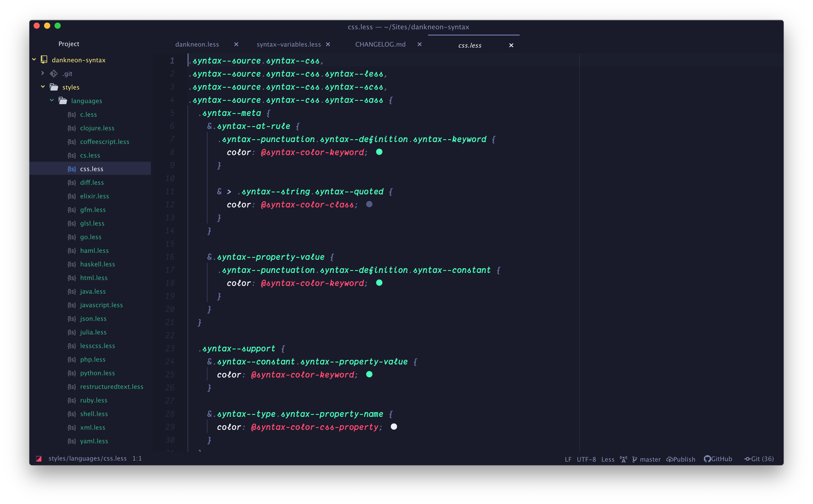Viewport: 813px width, 504px height.
Task: Click the .git folder diamond icon
Action: coord(54,73)
